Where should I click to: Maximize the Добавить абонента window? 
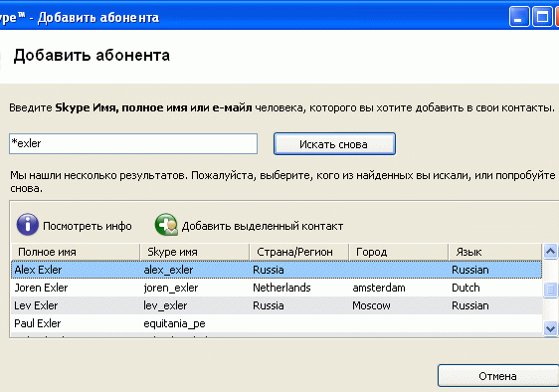[542, 16]
